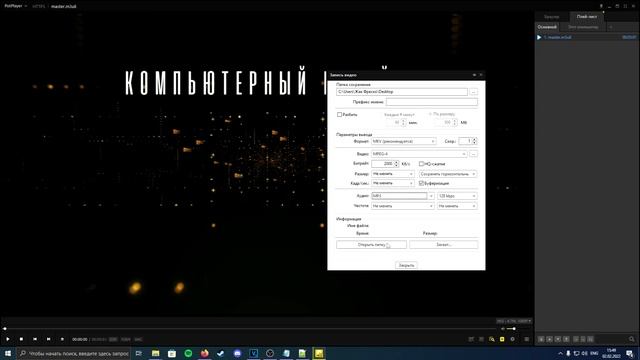Click the playback seek bar
Viewport: 640px width, 360px height.
tap(250, 329)
